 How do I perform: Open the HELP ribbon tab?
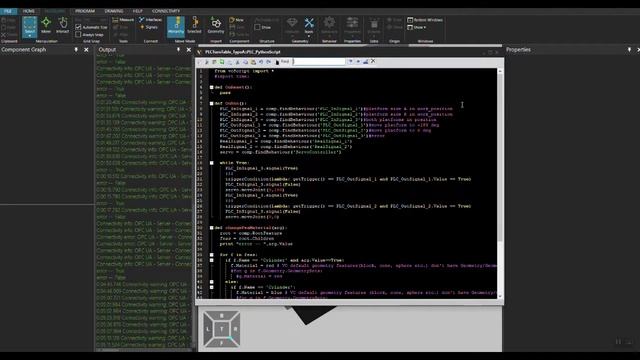tap(138, 11)
